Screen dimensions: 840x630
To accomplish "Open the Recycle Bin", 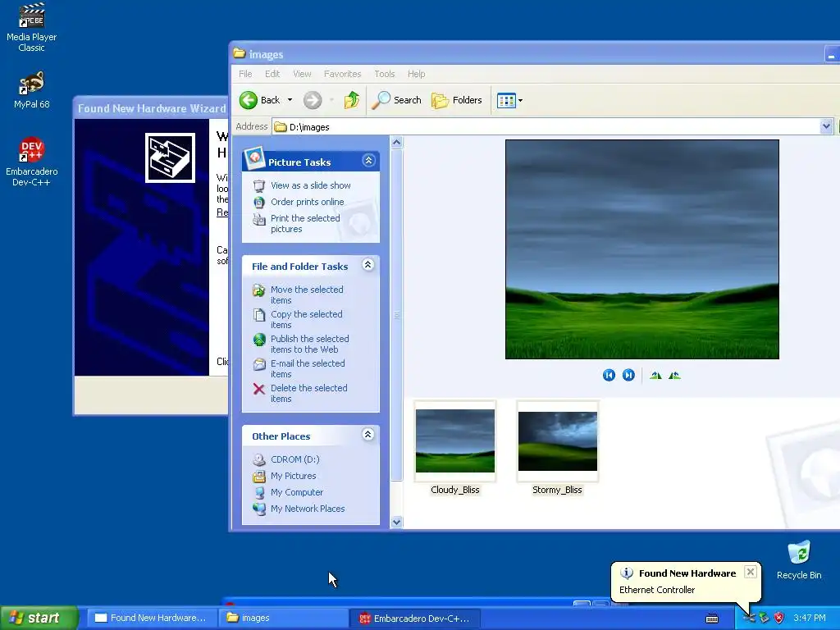I will [799, 559].
